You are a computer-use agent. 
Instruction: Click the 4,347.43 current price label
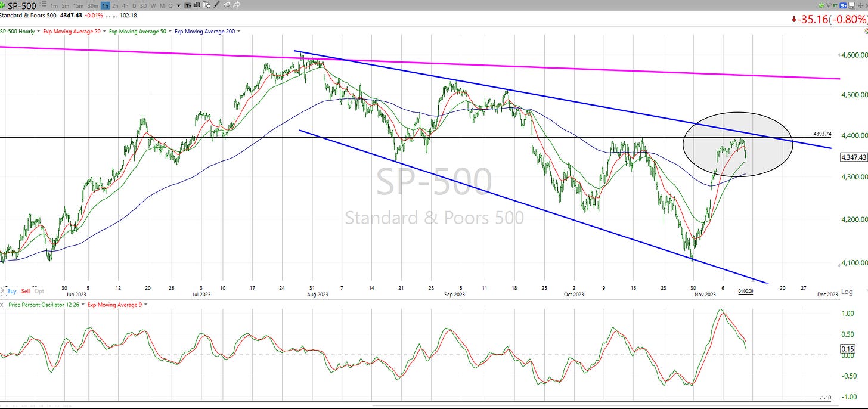point(852,157)
